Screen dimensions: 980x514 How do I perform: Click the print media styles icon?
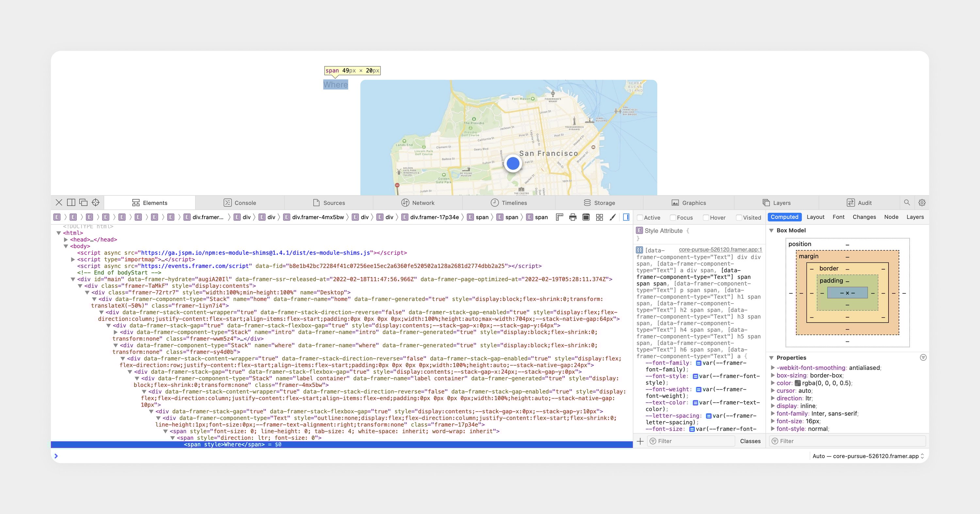(x=573, y=217)
